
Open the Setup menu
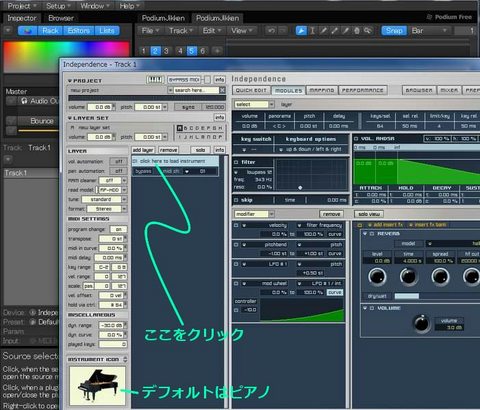(x=58, y=6)
